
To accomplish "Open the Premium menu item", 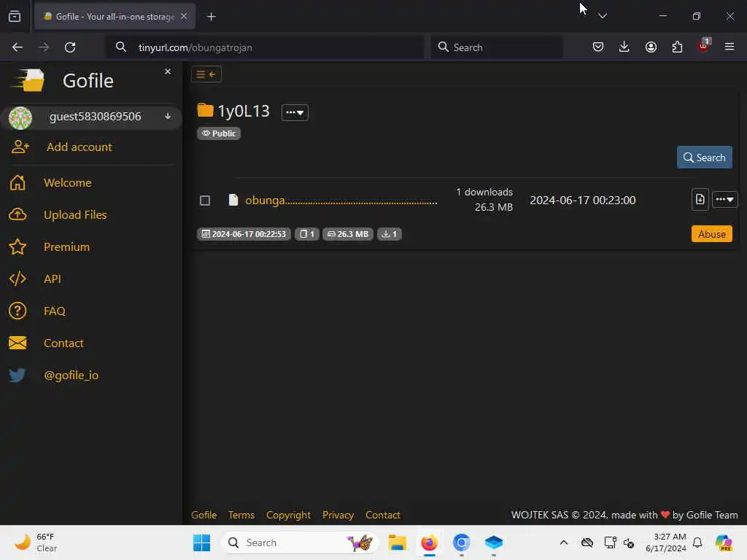I will [x=66, y=246].
